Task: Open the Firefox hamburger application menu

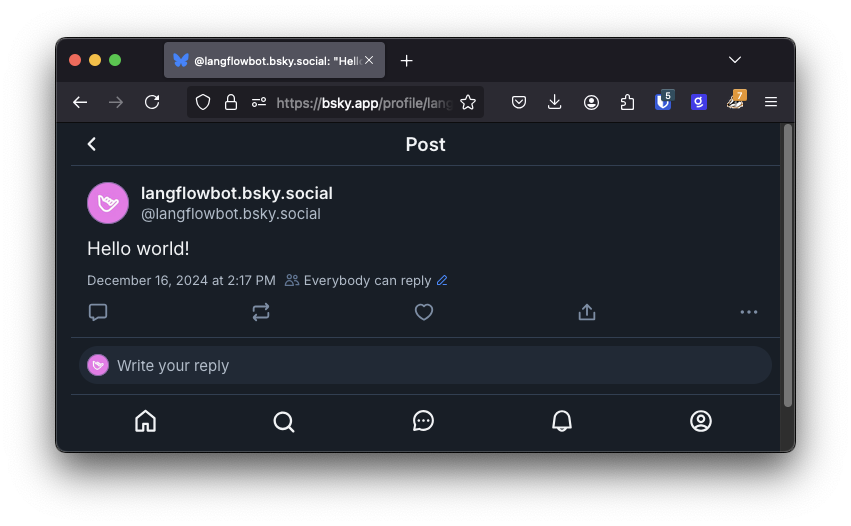Action: 771,102
